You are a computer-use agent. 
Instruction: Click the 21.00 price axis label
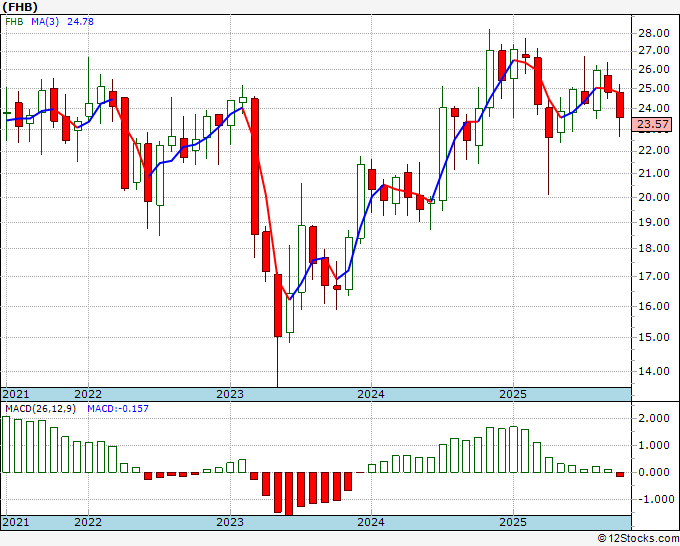point(654,173)
